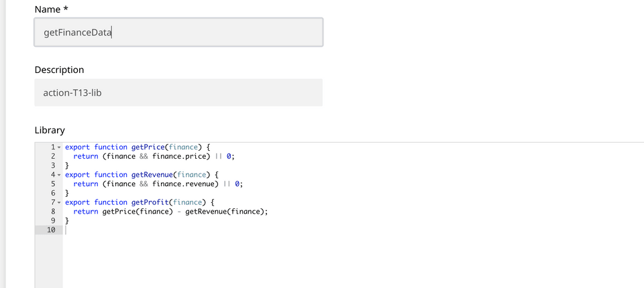
Task: Click line number 6 in the gutter
Action: 54,193
